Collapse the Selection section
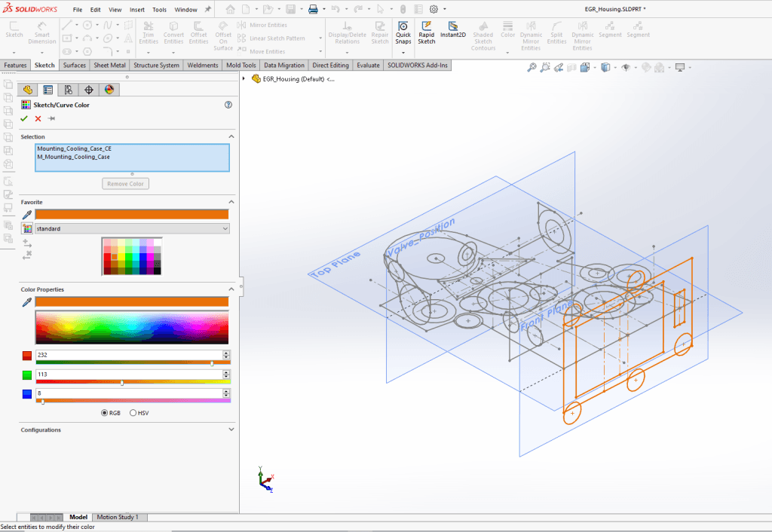 (231, 136)
